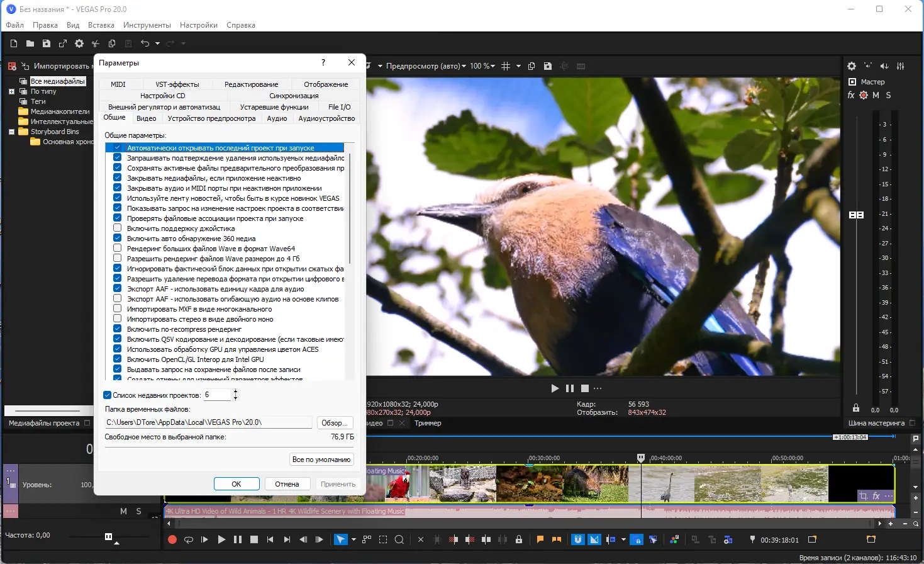Viewport: 924px width, 564px height.
Task: Collapse the Storyboard Bins tree node
Action: click(x=11, y=132)
